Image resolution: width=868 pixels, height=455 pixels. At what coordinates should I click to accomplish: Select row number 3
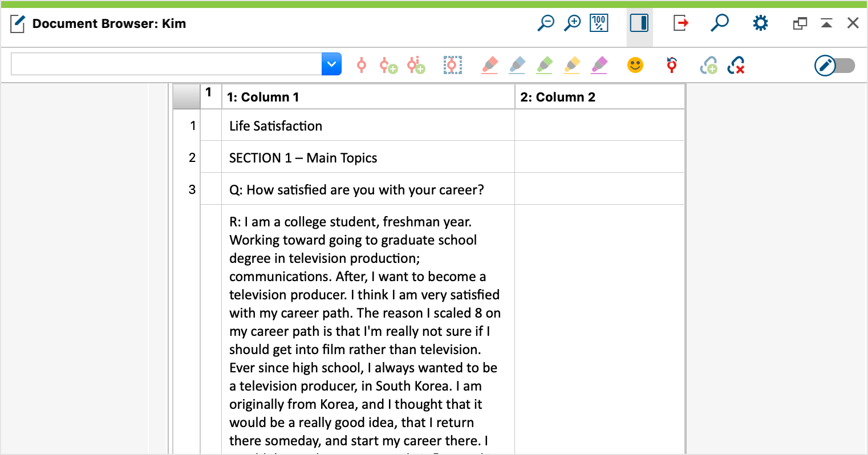[192, 189]
